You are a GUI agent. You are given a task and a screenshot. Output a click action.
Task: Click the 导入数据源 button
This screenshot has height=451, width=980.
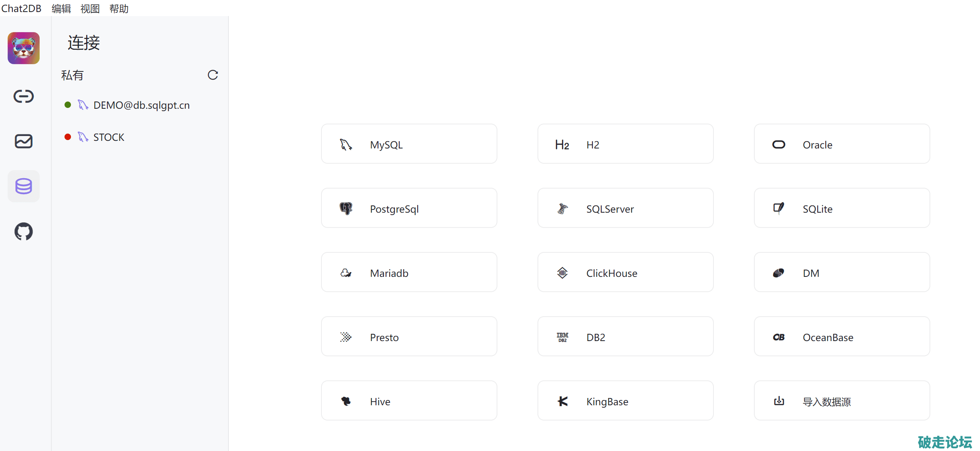(x=842, y=401)
